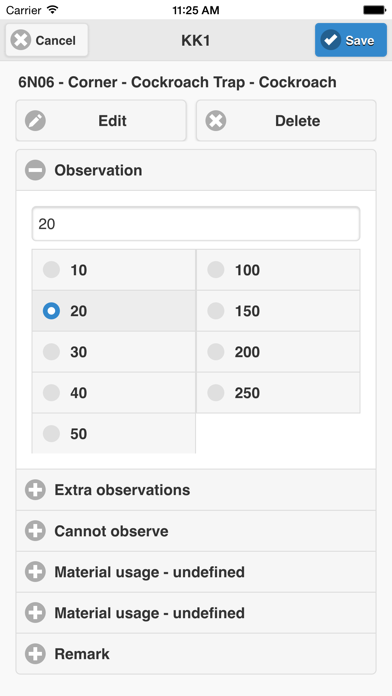Viewport: 392px width, 696px height.
Task: Click the minus icon beside Observation
Action: [35, 170]
